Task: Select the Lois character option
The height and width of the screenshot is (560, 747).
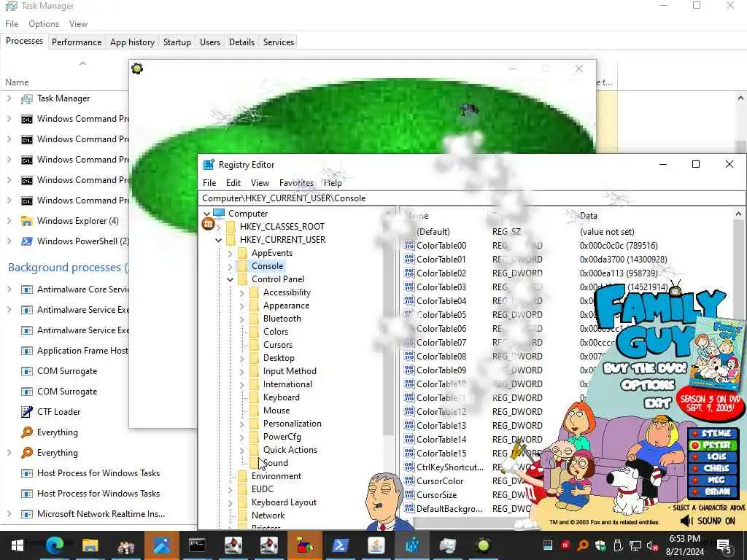Action: coord(712,456)
